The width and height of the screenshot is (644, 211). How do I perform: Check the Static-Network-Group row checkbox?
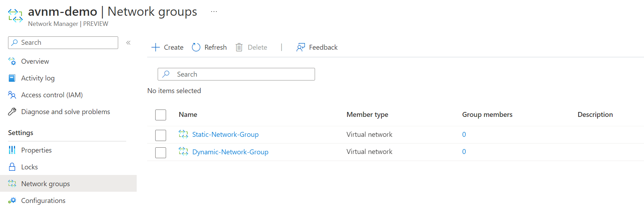[160, 135]
